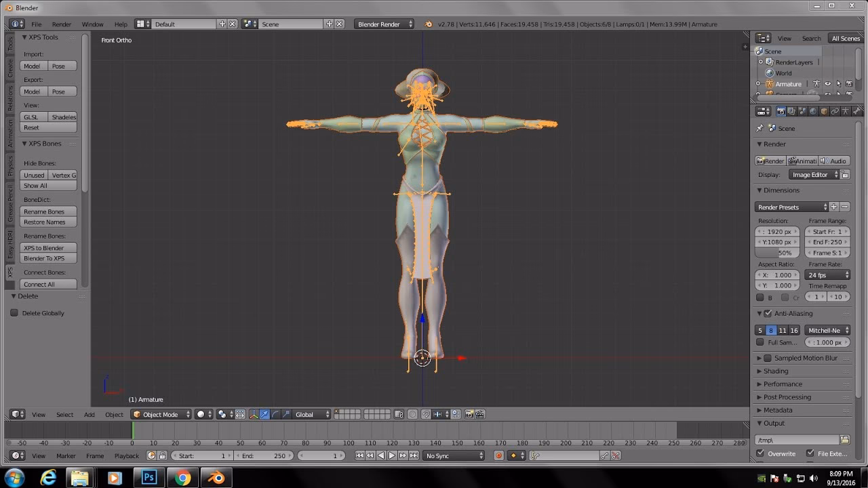Open the No Sync playback dropdown

coord(454,455)
